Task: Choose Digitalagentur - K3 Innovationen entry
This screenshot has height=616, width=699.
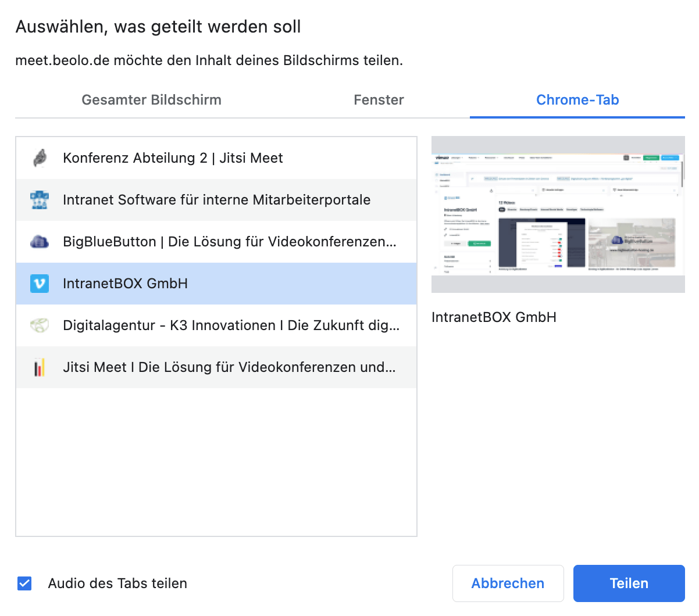Action: [x=216, y=325]
